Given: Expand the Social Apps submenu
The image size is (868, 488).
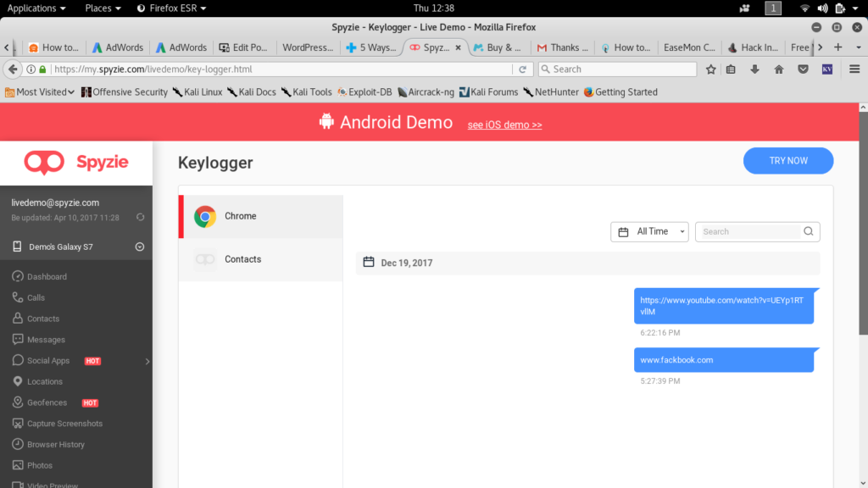Looking at the screenshot, I should coord(147,361).
